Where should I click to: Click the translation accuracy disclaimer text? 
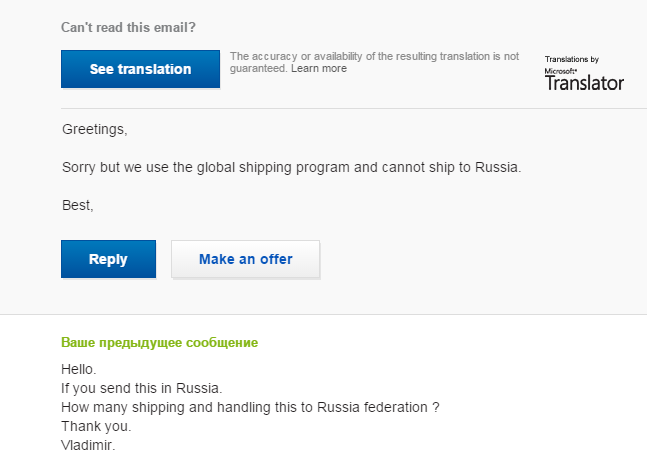374,56
